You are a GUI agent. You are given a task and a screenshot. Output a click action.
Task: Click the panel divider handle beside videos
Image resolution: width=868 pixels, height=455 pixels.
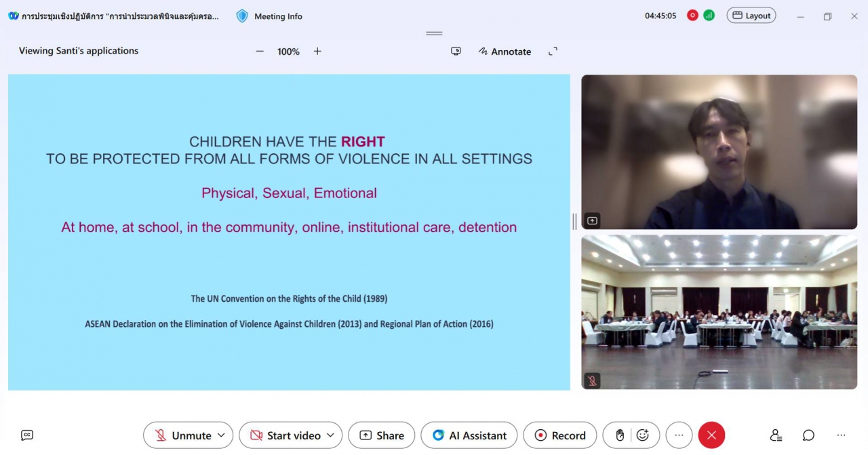574,221
